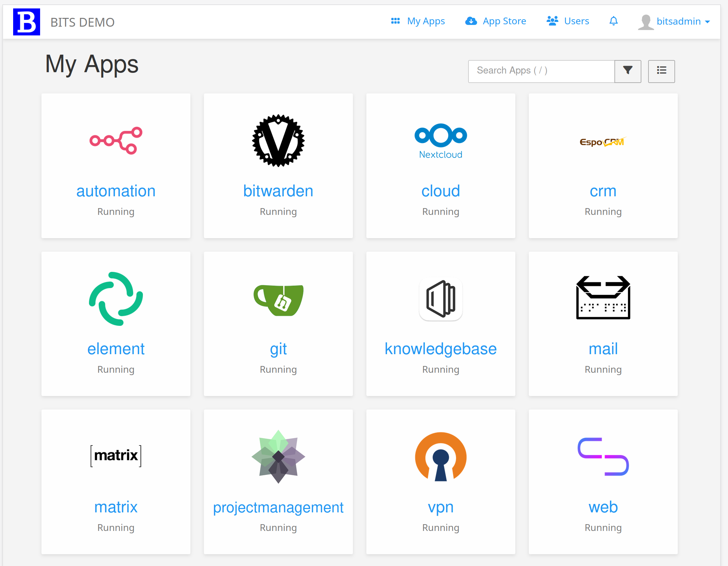This screenshot has width=728, height=566.
Task: Click the [matrix] logo
Action: click(x=116, y=456)
